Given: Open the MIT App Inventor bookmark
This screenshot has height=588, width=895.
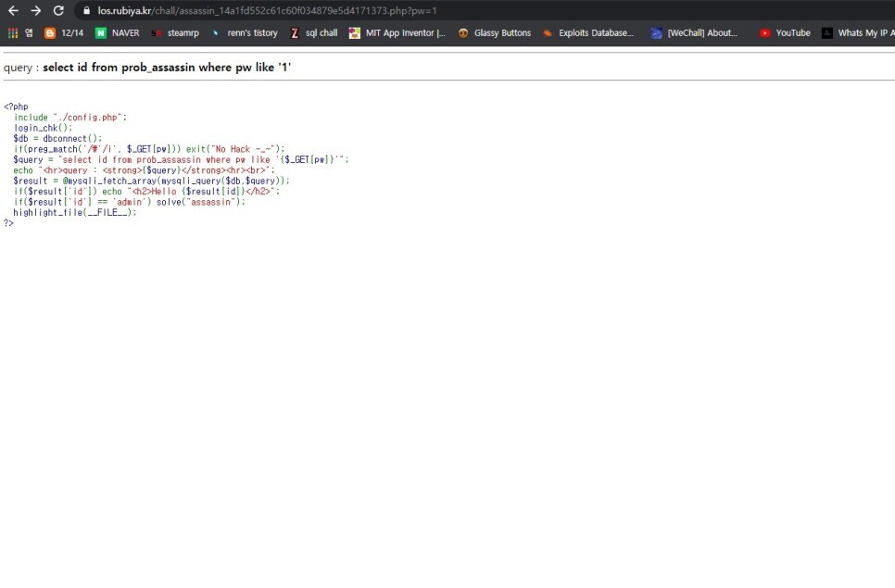Looking at the screenshot, I should [397, 33].
